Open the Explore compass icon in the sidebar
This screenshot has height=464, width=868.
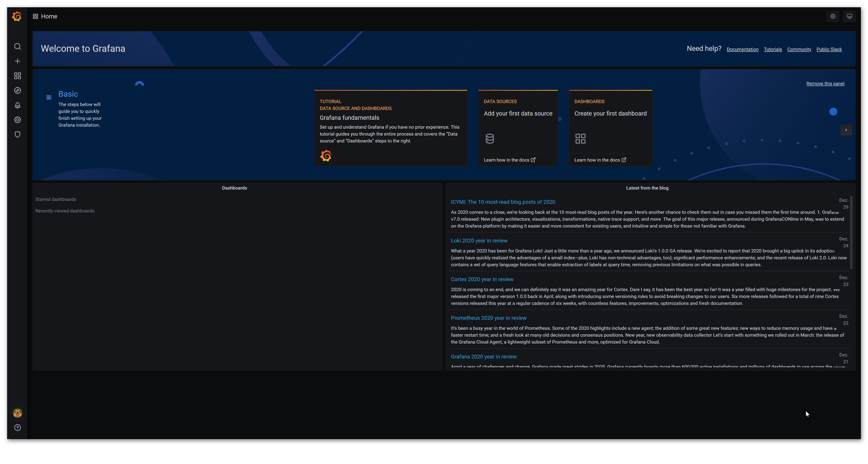click(x=18, y=90)
